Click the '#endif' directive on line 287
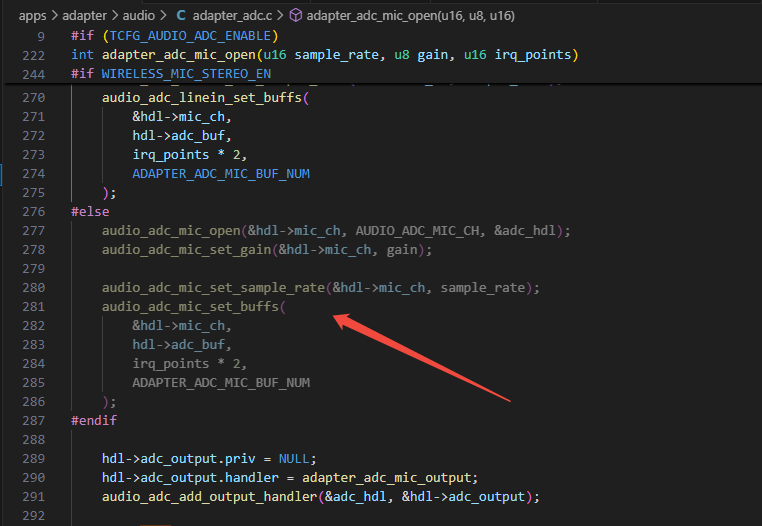The width and height of the screenshot is (762, 526). pyautogui.click(x=94, y=421)
